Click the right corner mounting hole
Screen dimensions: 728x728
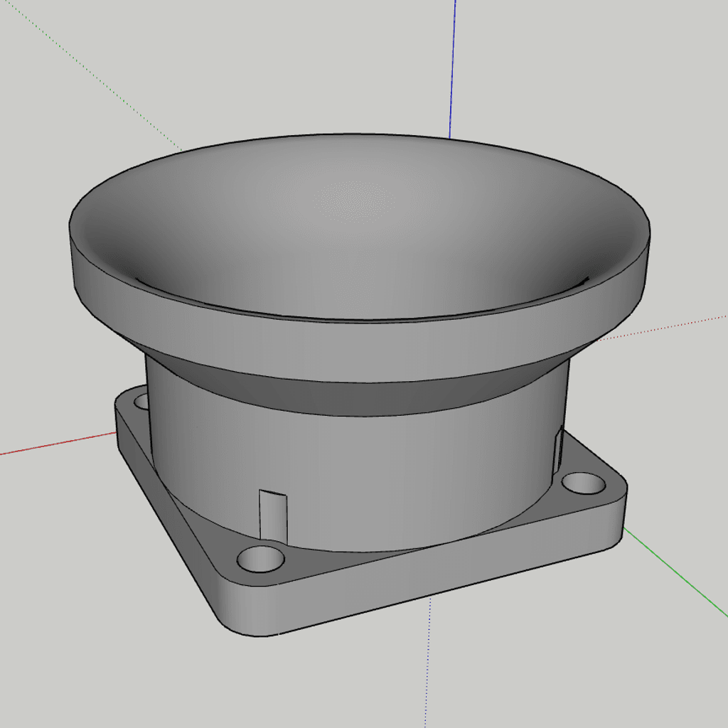[583, 483]
